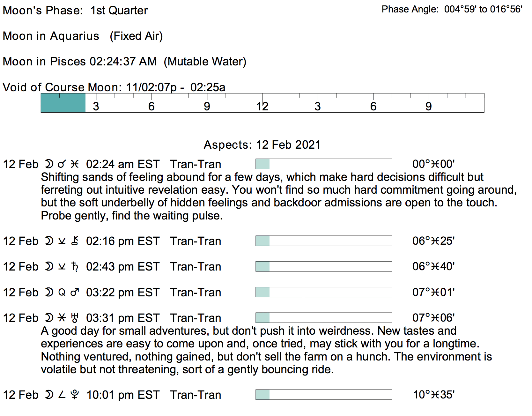
Task: Click the progress bar for the 10:01 pm aspect
Action: (323, 395)
